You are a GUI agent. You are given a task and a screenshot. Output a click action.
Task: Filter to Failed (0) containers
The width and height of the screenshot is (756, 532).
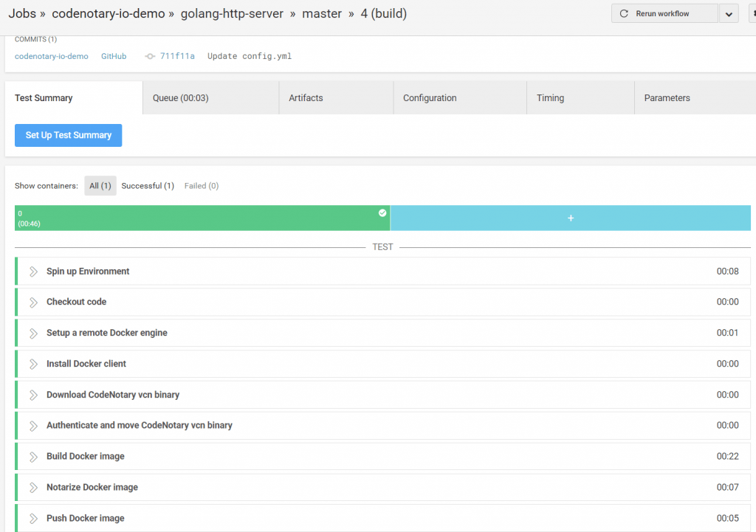coord(202,185)
